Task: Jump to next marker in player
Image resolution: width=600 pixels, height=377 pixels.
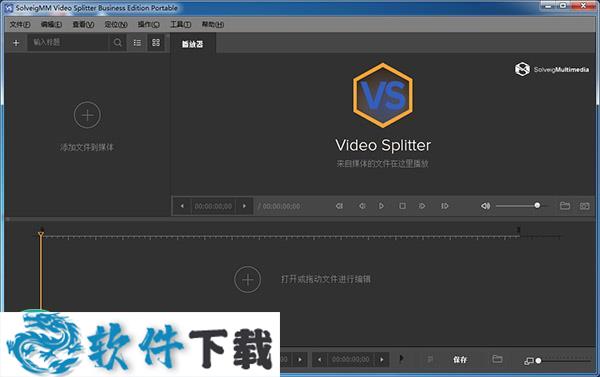Action: coord(444,206)
